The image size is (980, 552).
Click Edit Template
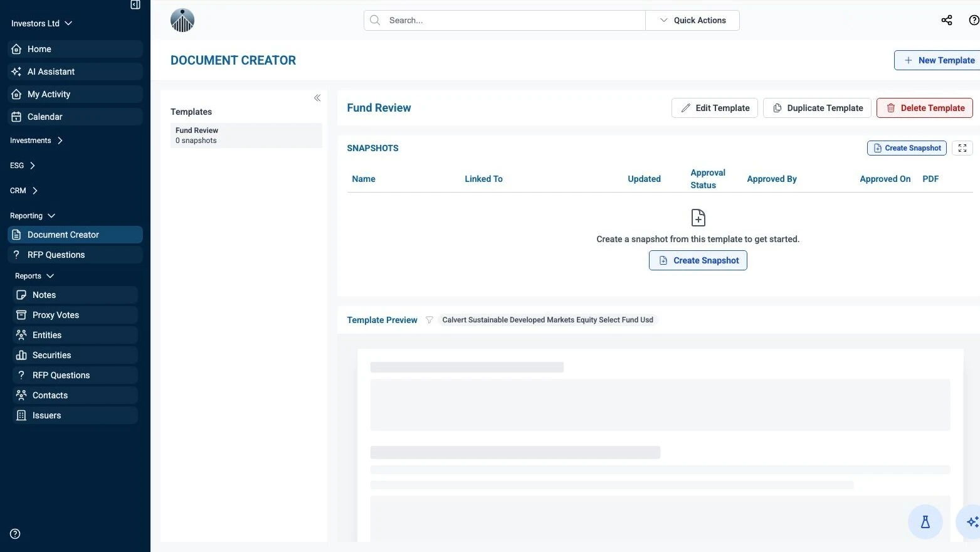(x=715, y=108)
